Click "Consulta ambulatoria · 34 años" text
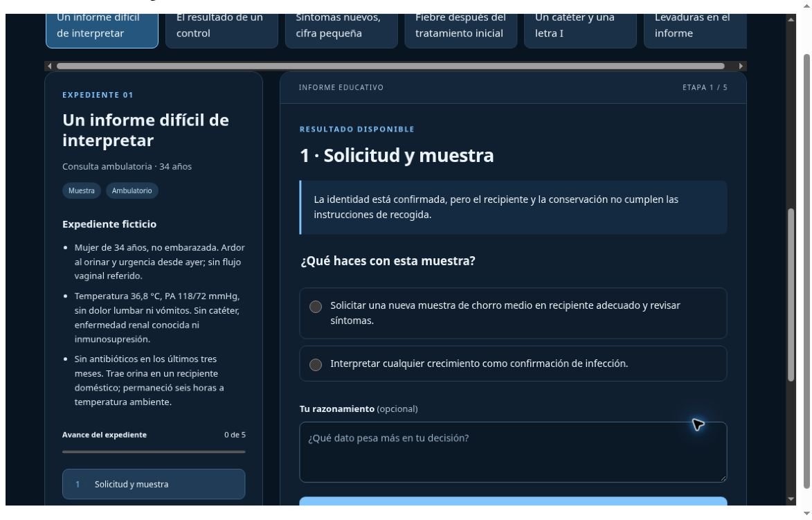This screenshot has width=812, height=520. 127,166
